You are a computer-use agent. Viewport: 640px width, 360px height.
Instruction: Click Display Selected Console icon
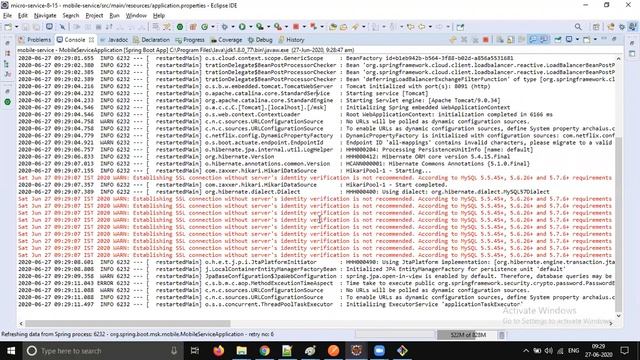point(569,40)
